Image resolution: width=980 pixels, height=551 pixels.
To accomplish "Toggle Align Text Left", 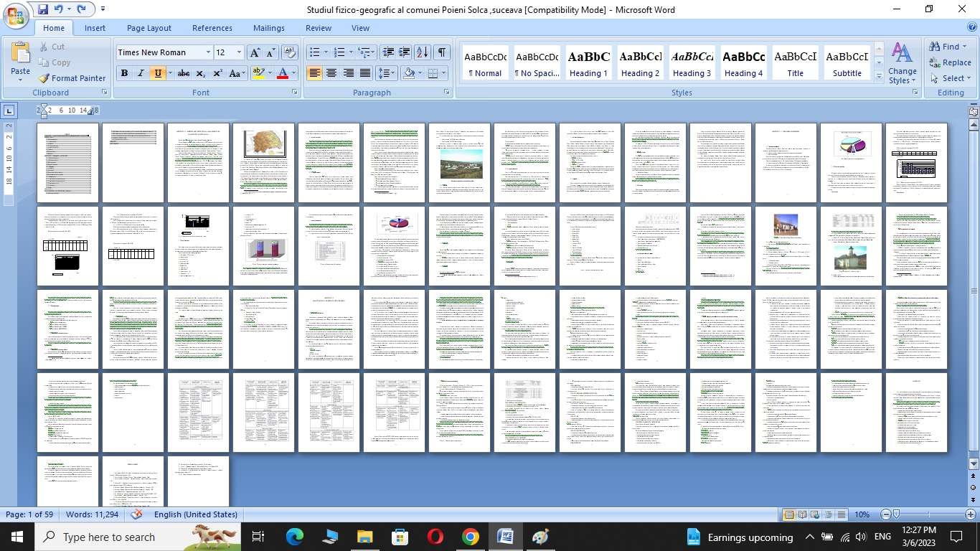I will coord(314,73).
